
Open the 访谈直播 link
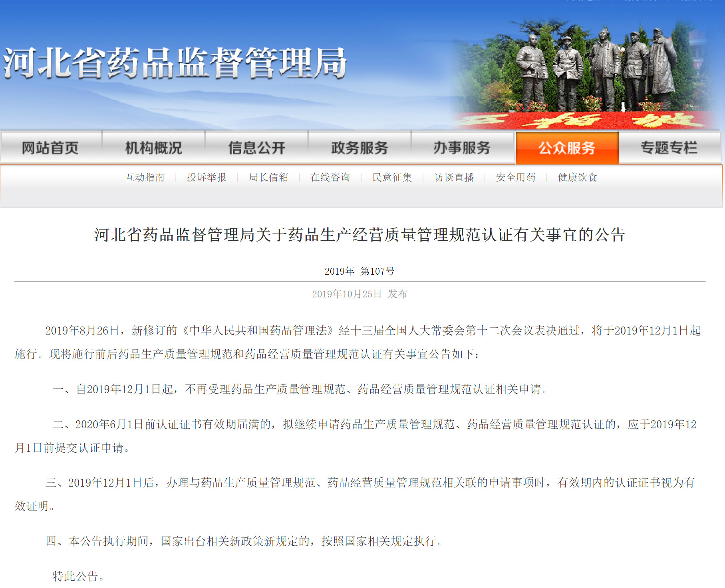click(x=454, y=177)
